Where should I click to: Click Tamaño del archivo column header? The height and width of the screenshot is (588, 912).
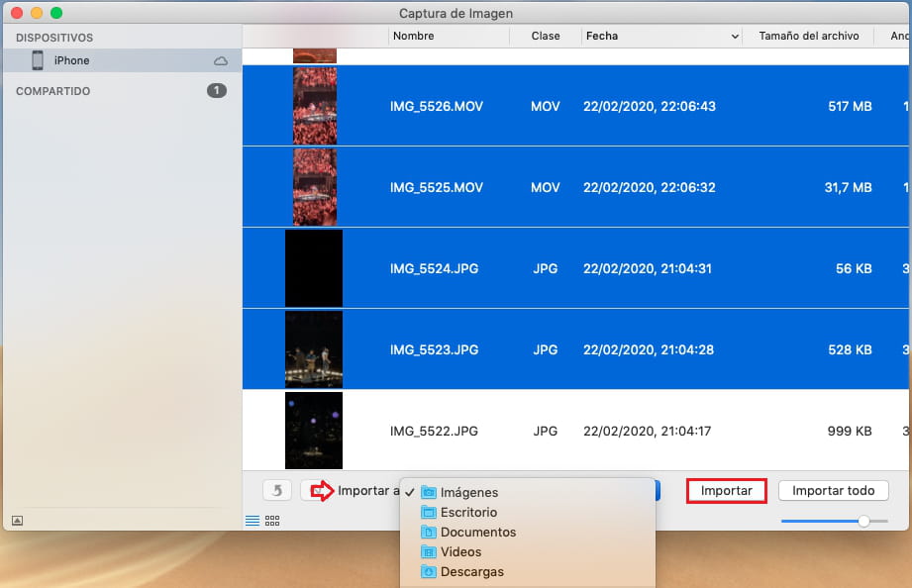[808, 36]
